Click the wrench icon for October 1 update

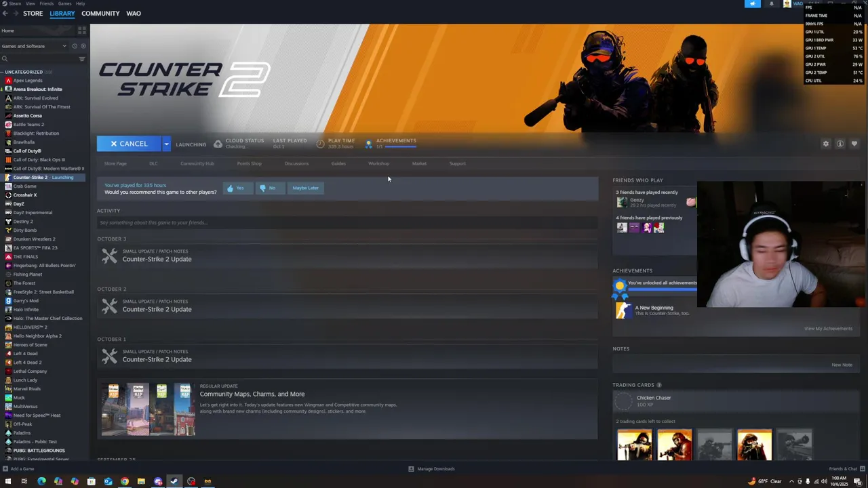pyautogui.click(x=109, y=356)
